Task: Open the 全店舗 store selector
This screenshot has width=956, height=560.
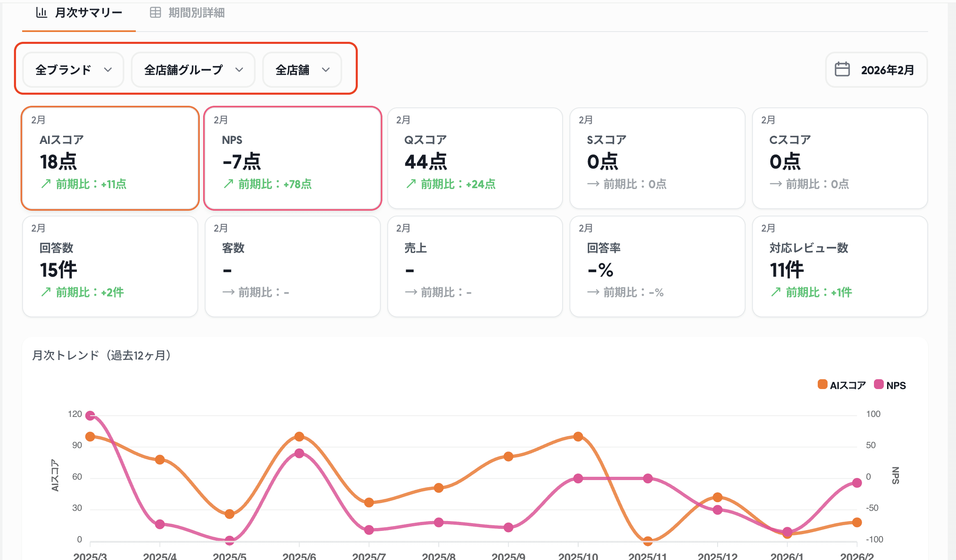Action: click(x=302, y=70)
